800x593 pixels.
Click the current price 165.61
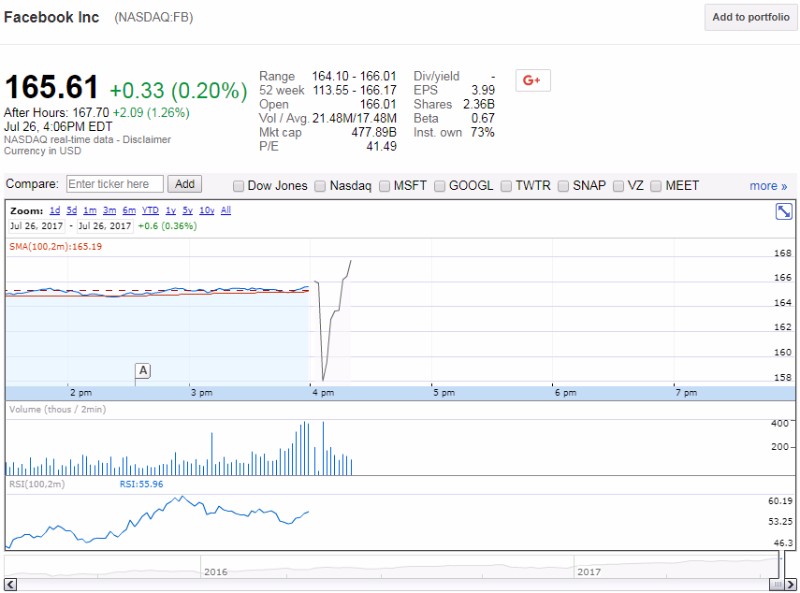[52, 87]
